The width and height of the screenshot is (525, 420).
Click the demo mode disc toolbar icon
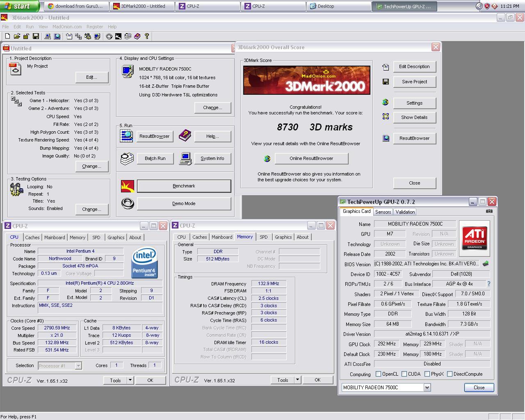109,37
